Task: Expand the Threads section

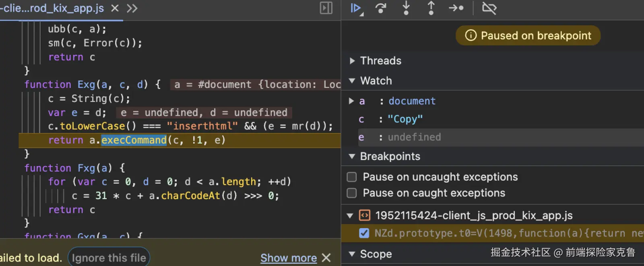Action: [x=352, y=61]
